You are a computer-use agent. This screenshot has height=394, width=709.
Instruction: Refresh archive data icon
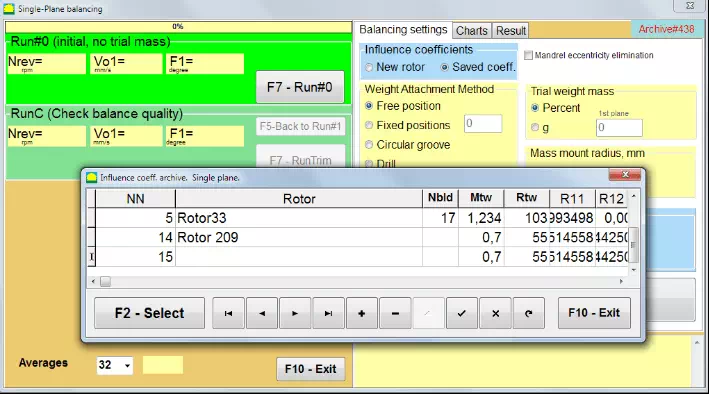[x=529, y=313]
